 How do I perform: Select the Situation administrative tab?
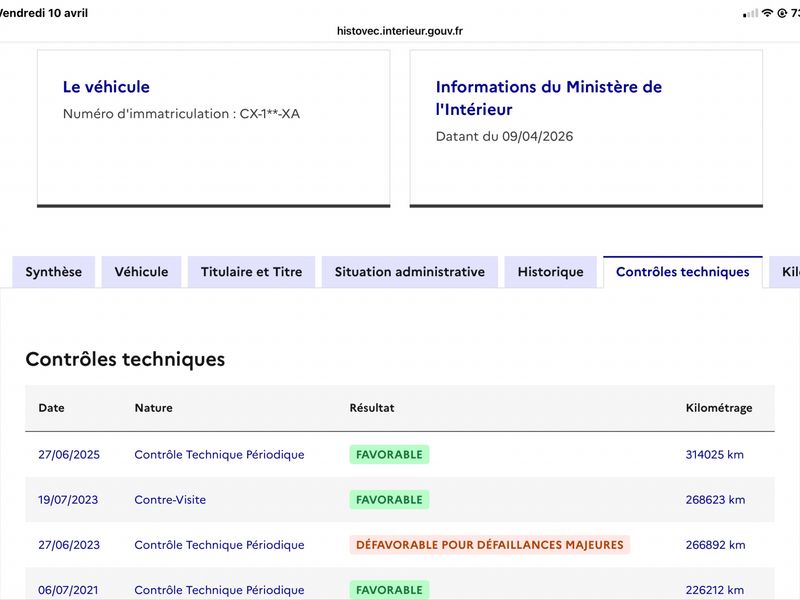(x=410, y=272)
